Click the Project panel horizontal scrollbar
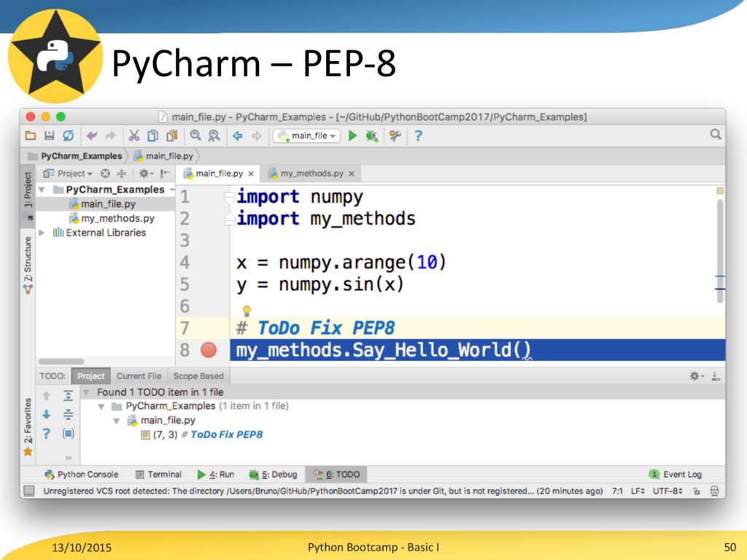The image size is (747, 560). [x=61, y=362]
